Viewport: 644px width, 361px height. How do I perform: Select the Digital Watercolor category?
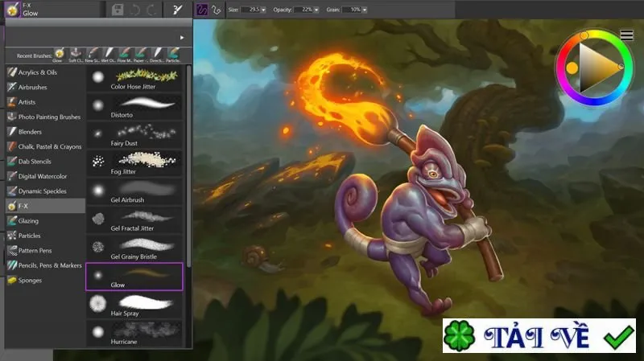(x=45, y=176)
